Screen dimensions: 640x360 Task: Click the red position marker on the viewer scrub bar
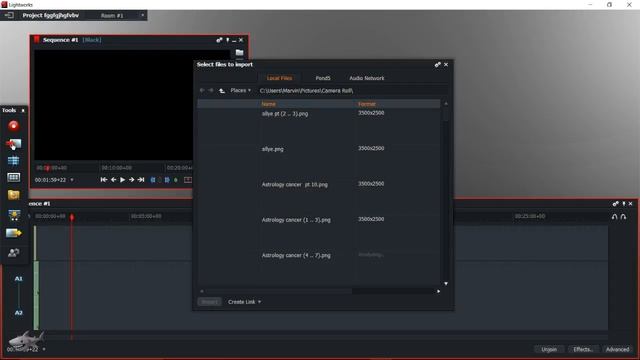click(x=47, y=168)
